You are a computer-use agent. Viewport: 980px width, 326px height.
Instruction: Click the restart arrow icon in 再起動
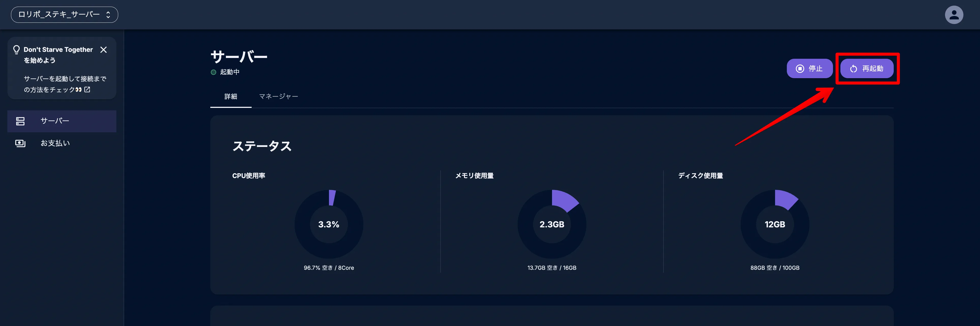tap(853, 68)
